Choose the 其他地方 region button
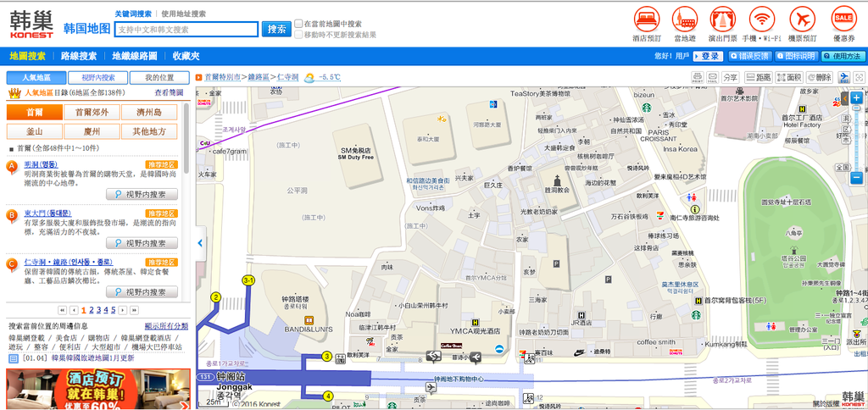 pos(149,131)
